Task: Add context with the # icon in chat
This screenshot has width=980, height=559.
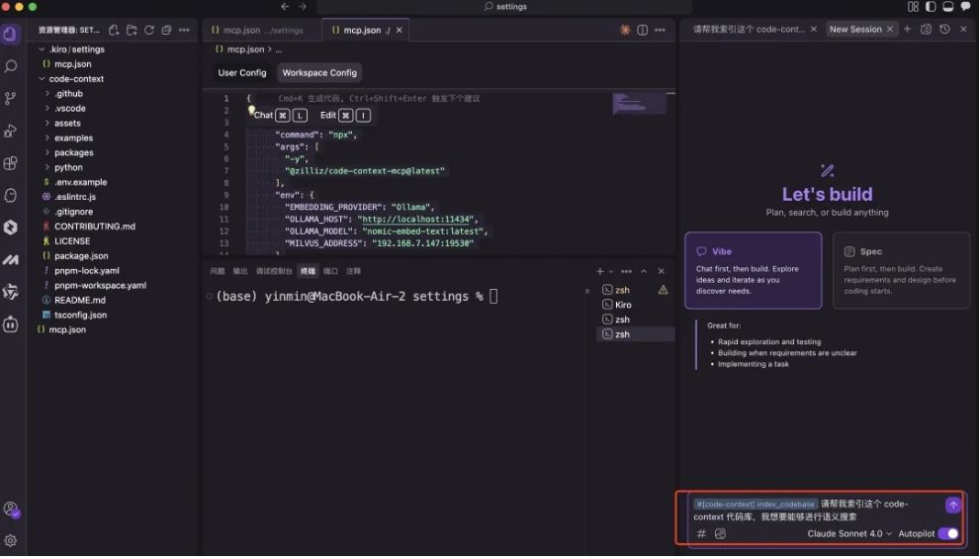Action: point(701,534)
